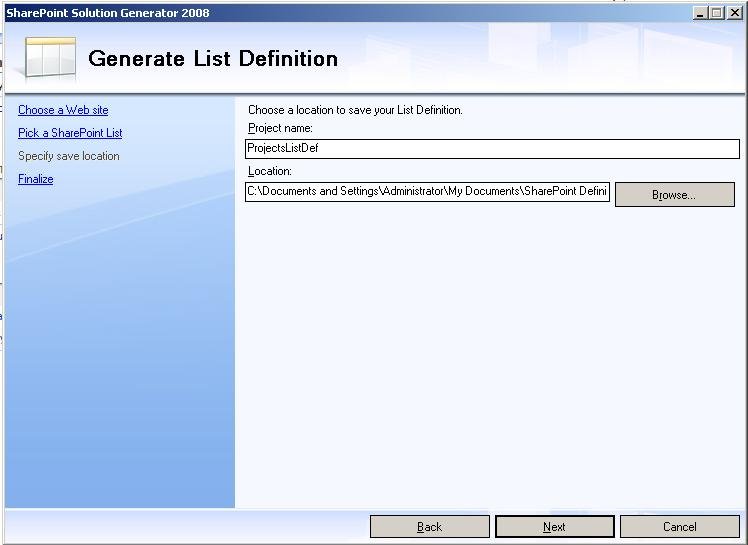Click the list definition header icon
The image size is (748, 545).
50,57
